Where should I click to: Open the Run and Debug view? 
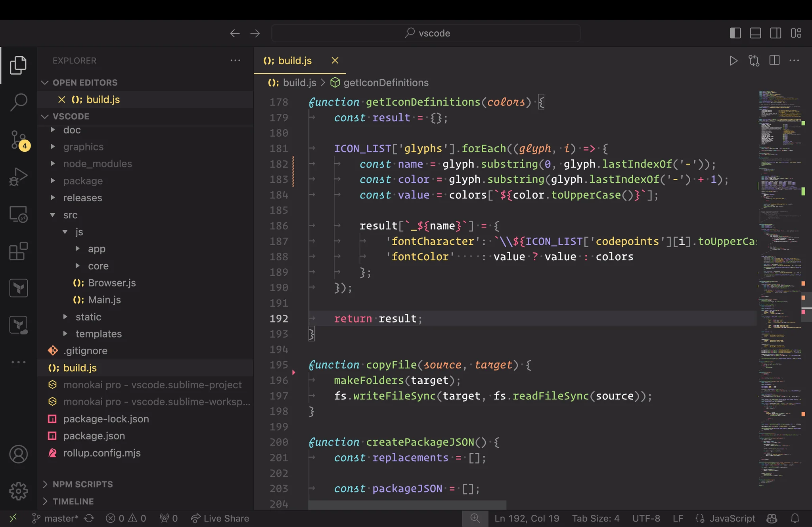pos(18,177)
